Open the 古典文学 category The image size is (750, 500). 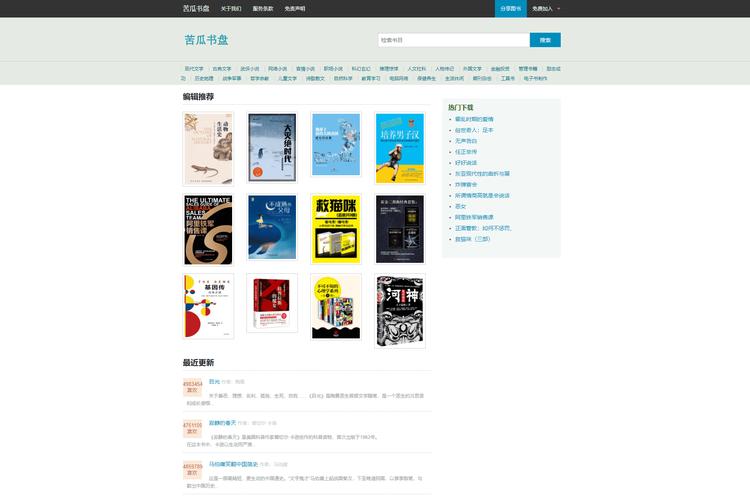click(x=221, y=69)
